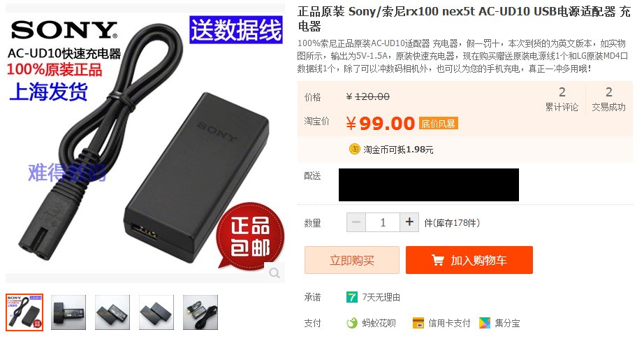Click the quantity input field
Screen dimensions: 644x339
(383, 222)
